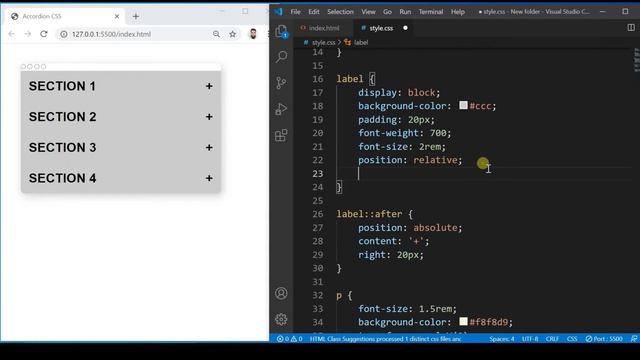Viewport: 640px width, 360px height.
Task: Select the third radio button above accordion
Action: coord(37,67)
